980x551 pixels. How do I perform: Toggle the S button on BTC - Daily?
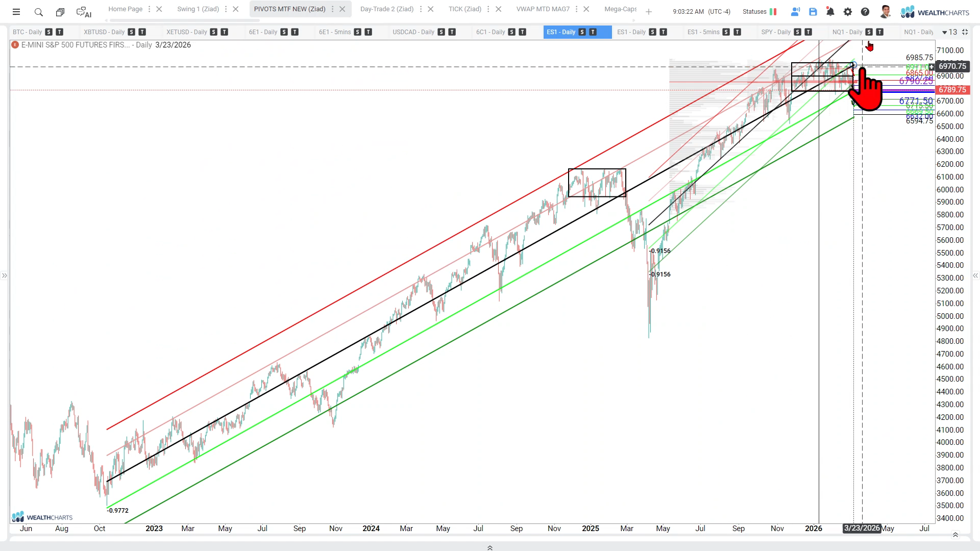(48, 32)
